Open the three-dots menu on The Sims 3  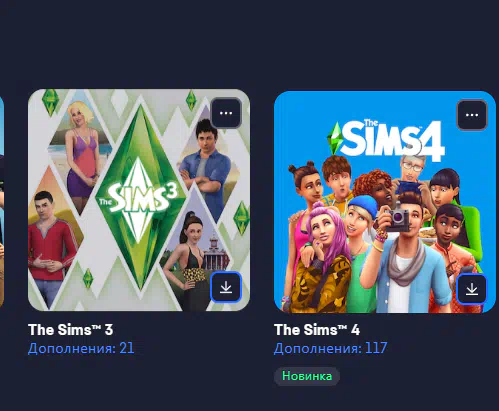(226, 113)
